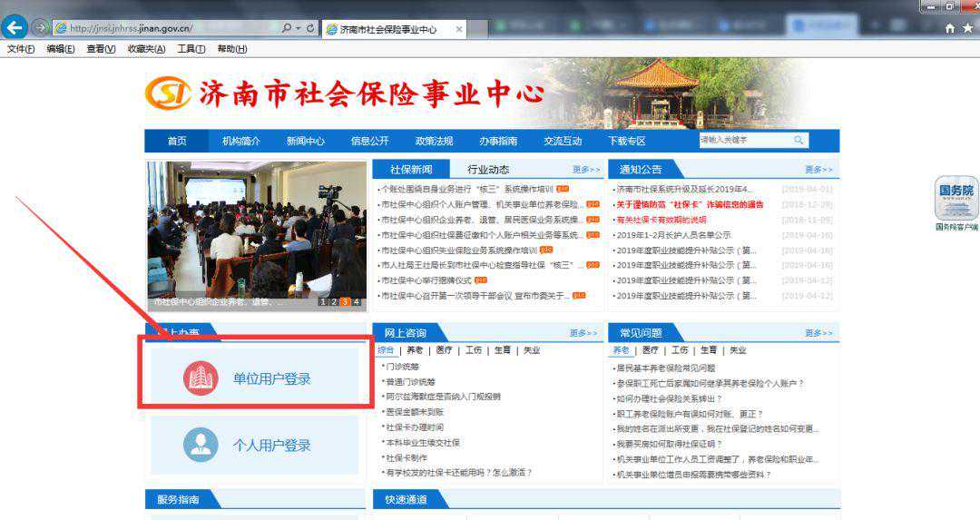The image size is (980, 520).
Task: Open the 办事指南 navigation item
Action: pyautogui.click(x=498, y=141)
